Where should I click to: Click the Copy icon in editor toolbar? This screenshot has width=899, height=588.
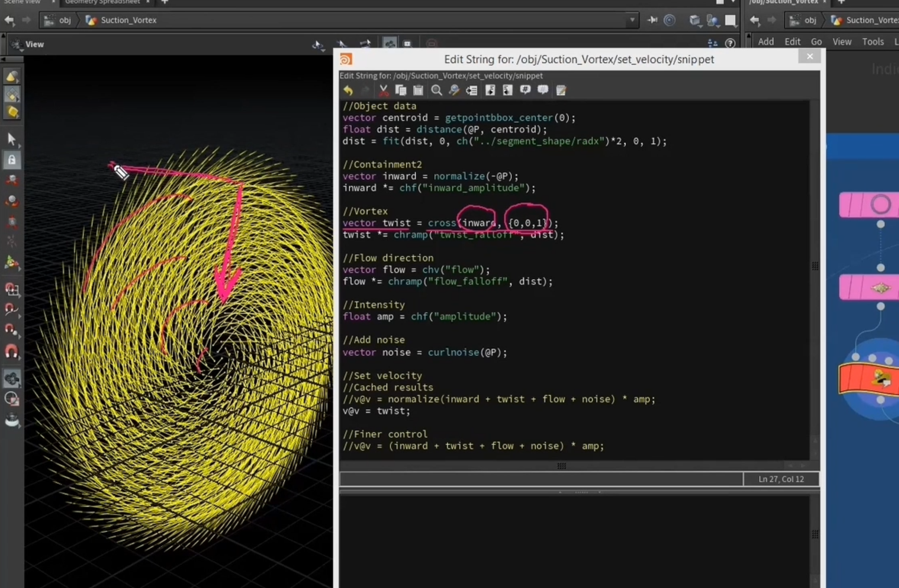pos(401,90)
